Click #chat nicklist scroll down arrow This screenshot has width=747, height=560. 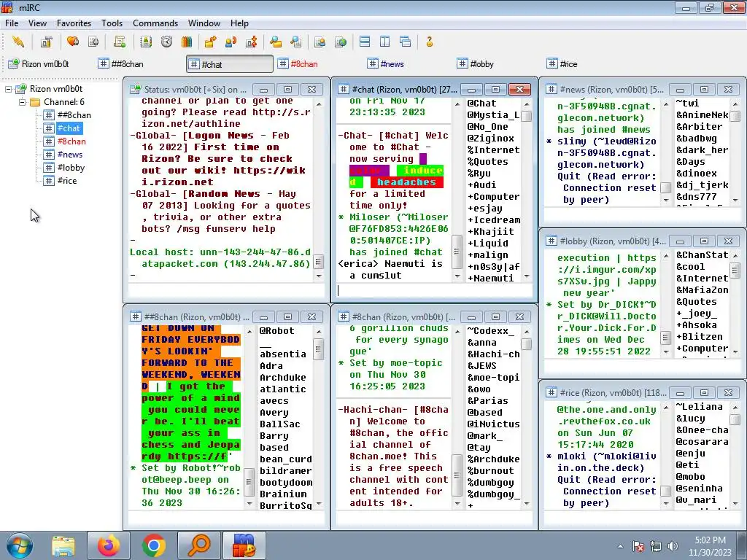pos(527,276)
